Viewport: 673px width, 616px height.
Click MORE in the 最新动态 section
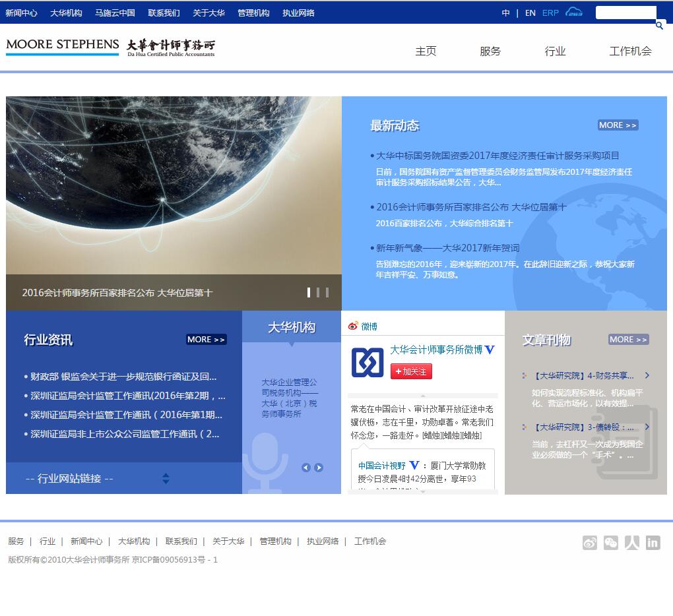[618, 125]
